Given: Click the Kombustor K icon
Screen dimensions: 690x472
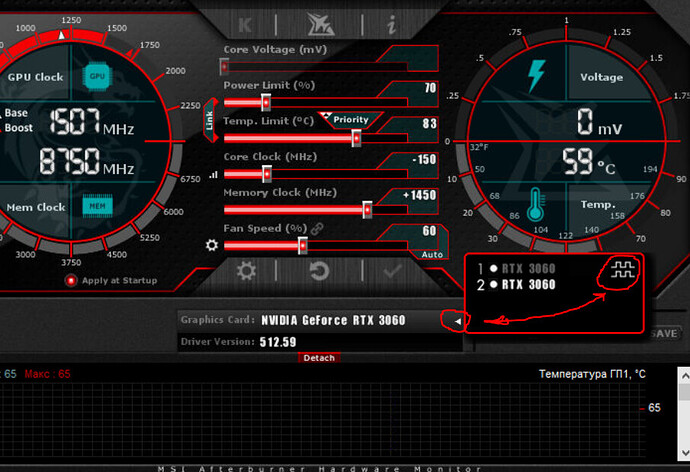Looking at the screenshot, I should coord(246,24).
